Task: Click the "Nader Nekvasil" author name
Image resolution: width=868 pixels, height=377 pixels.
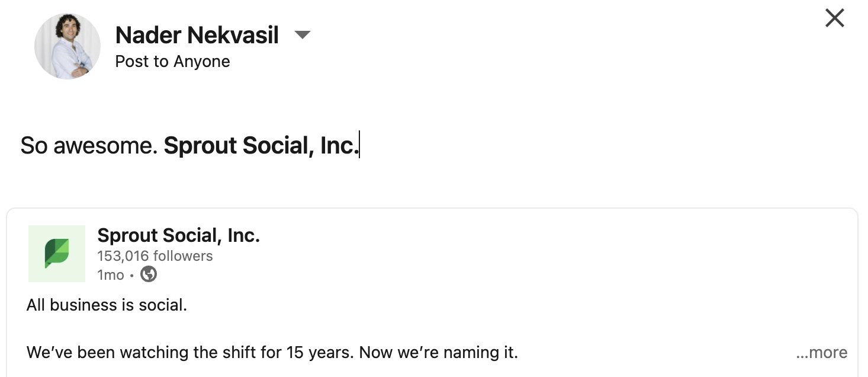Action: [x=197, y=35]
